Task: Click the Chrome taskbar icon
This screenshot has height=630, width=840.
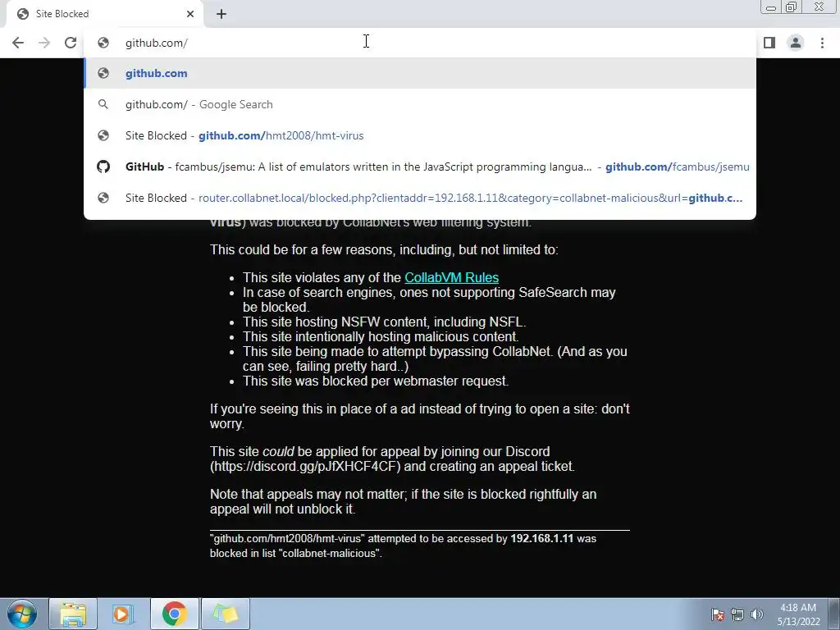Action: 174,614
